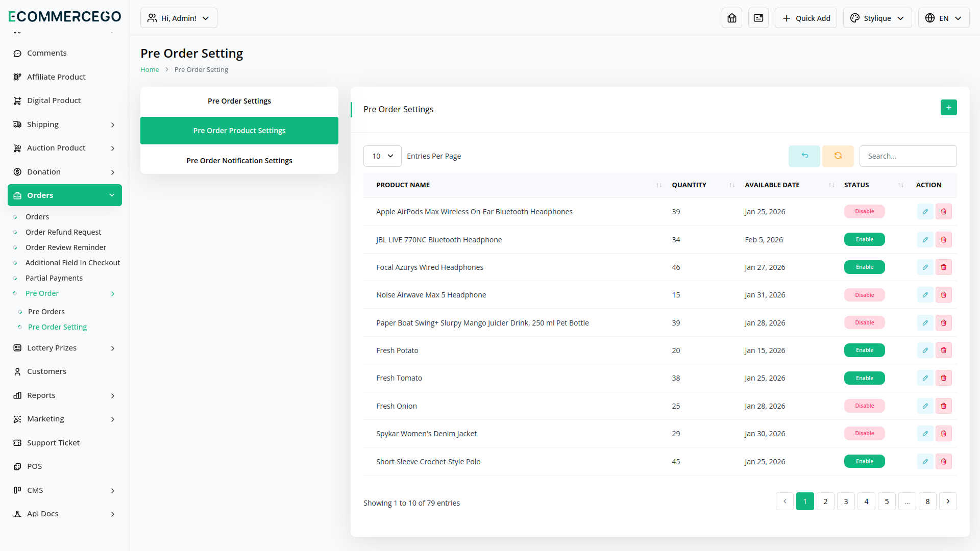This screenshot has width=980, height=551.
Task: Click the orange refresh button
Action: click(x=838, y=156)
